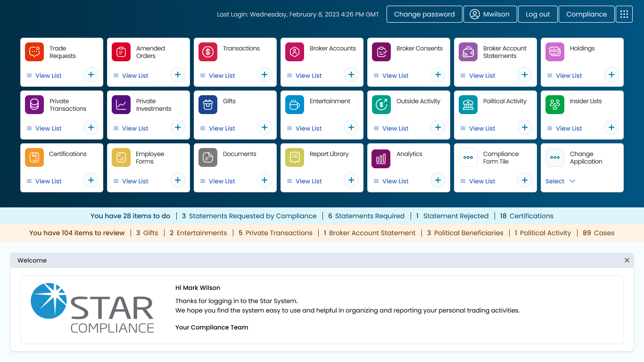644x362 pixels.
Task: Open the 18 Certifications to-do link
Action: (527, 216)
